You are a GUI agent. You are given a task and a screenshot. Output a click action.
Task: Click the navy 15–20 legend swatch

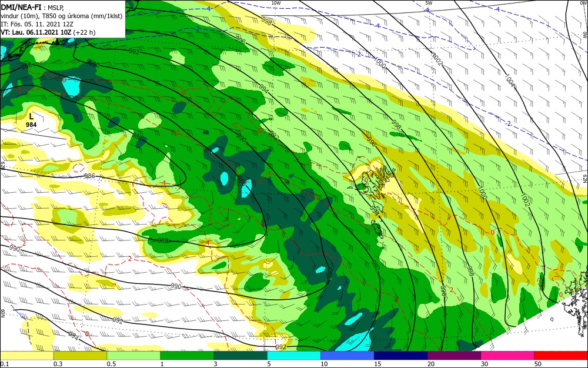click(x=401, y=356)
